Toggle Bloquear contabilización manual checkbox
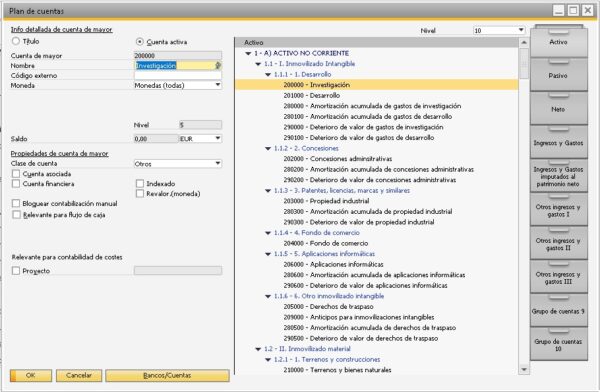Image resolution: width=600 pixels, height=392 pixels. (16, 203)
